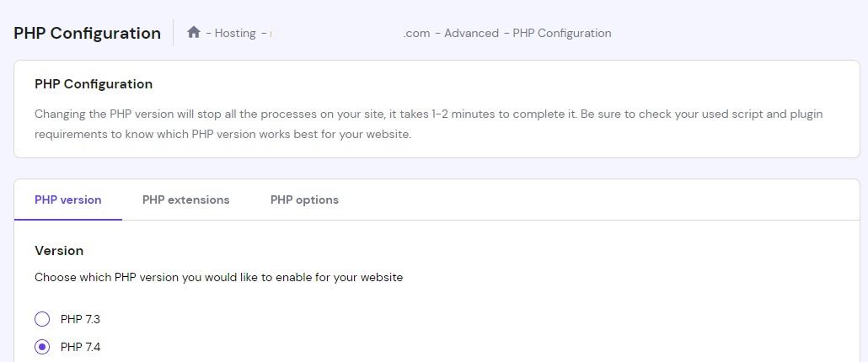Image resolution: width=868 pixels, height=362 pixels.
Task: Click the PHP Configuration card heading
Action: 94,84
